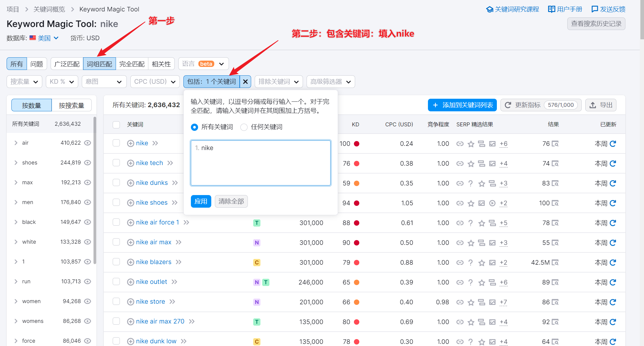Click the export upload icon button
The width and height of the screenshot is (644, 346).
(x=592, y=105)
